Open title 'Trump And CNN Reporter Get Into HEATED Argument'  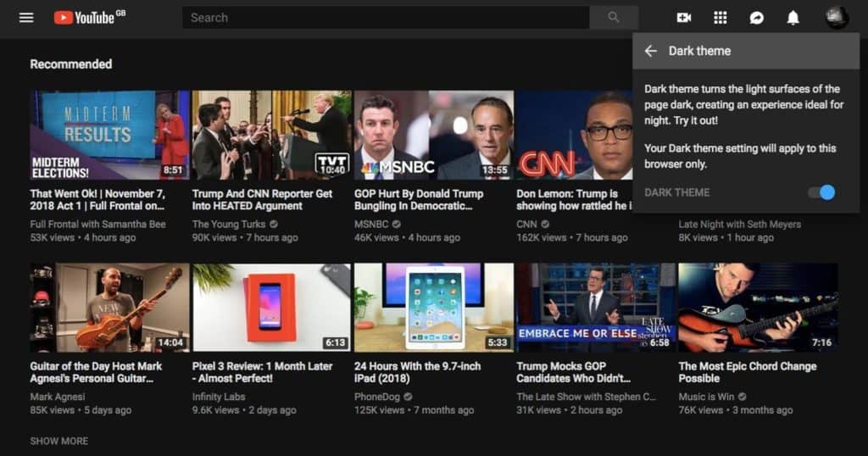(263, 200)
